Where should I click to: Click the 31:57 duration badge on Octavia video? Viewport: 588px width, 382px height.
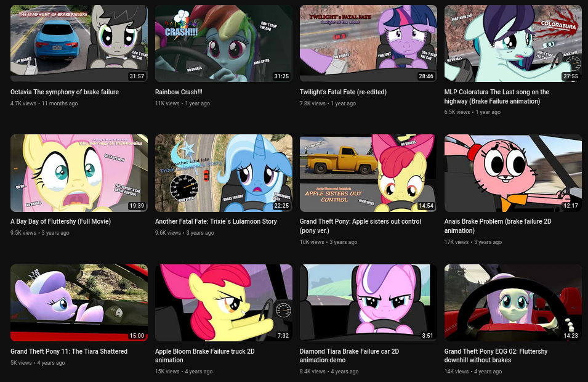[x=137, y=76]
